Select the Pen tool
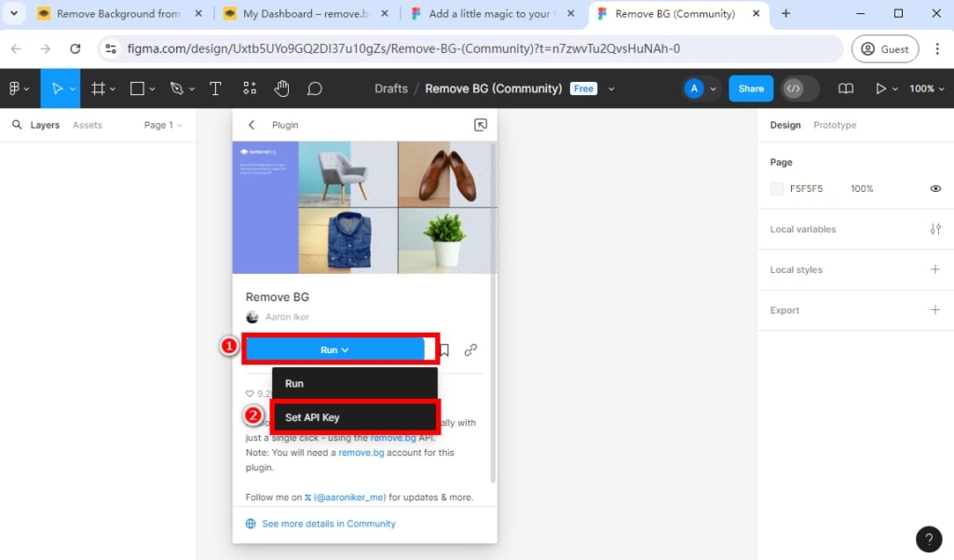 [177, 89]
